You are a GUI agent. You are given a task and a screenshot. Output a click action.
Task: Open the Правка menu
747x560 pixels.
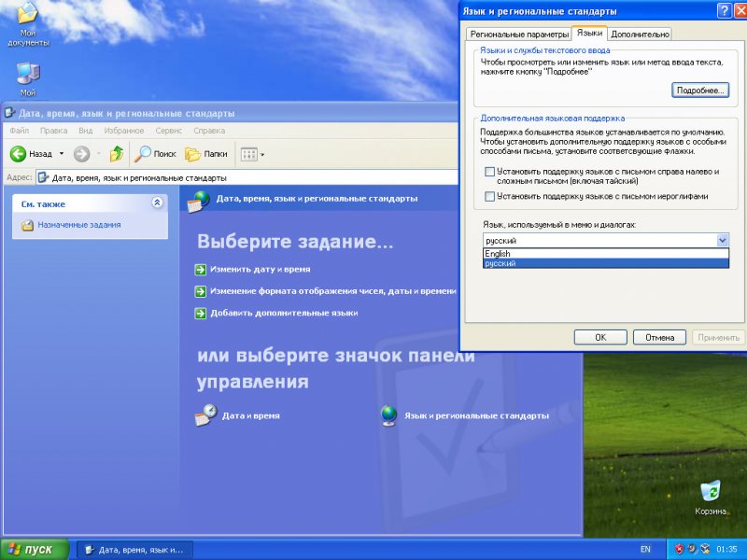click(53, 131)
